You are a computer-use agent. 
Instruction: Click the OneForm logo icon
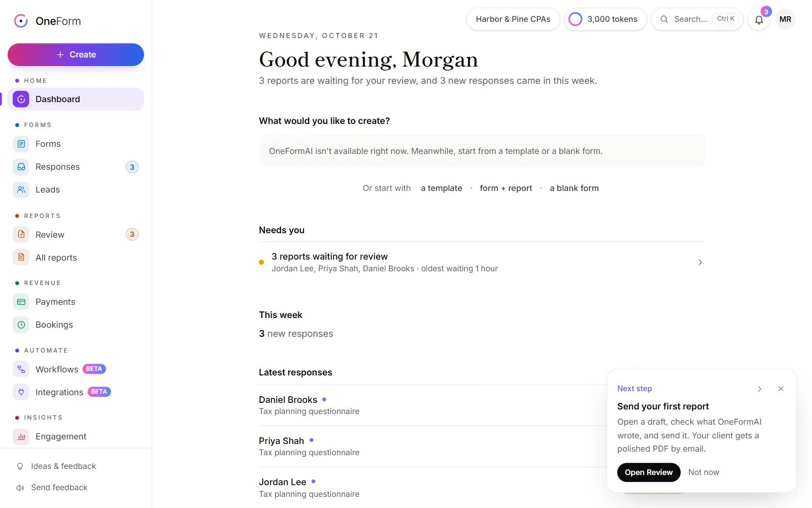(x=21, y=21)
